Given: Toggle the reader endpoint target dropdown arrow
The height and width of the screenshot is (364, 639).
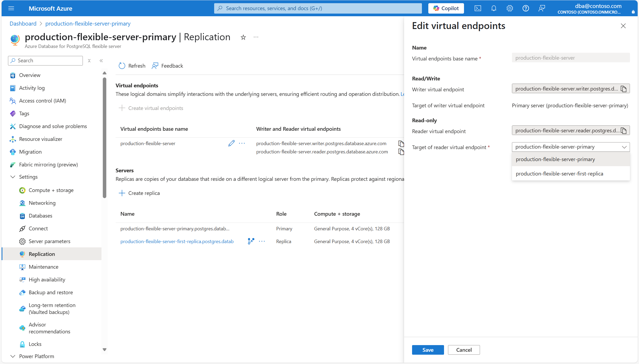Looking at the screenshot, I should point(624,147).
